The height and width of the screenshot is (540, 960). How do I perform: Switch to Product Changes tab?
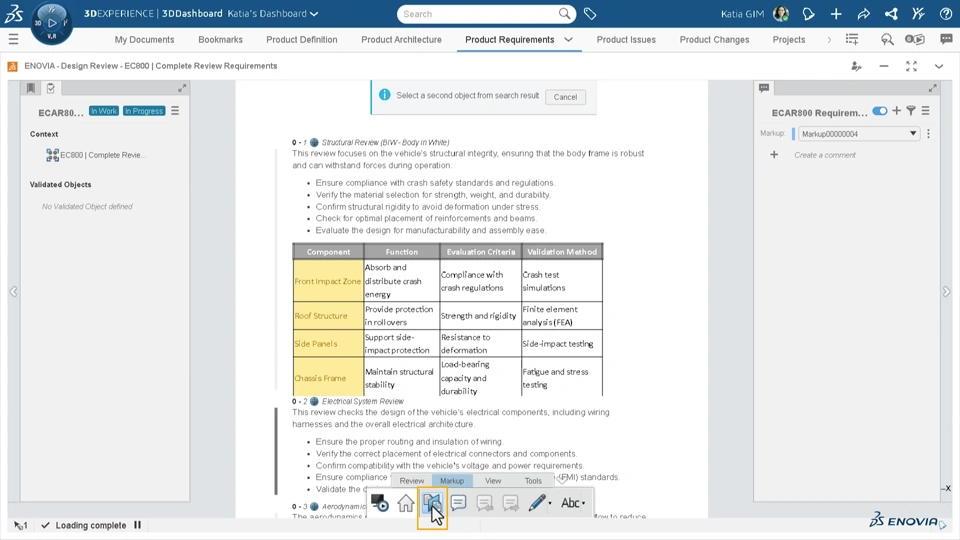(x=714, y=39)
